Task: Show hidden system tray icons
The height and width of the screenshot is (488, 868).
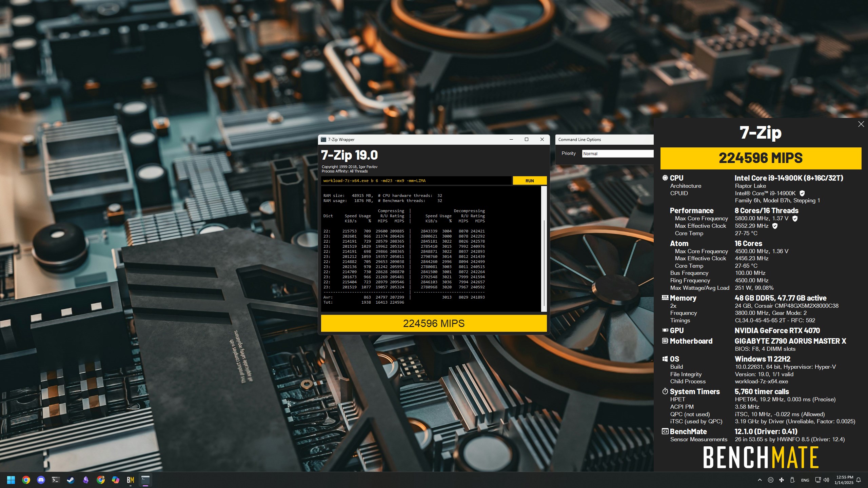Action: pos(759,480)
